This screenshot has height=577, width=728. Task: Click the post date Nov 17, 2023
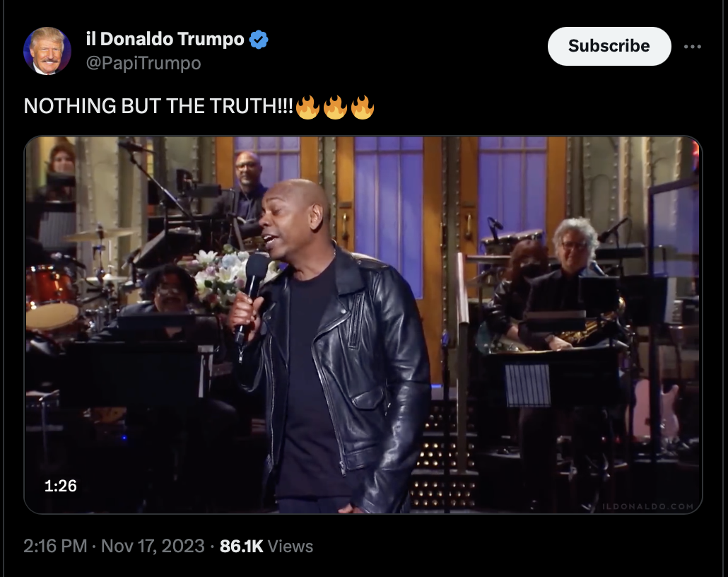pos(153,546)
